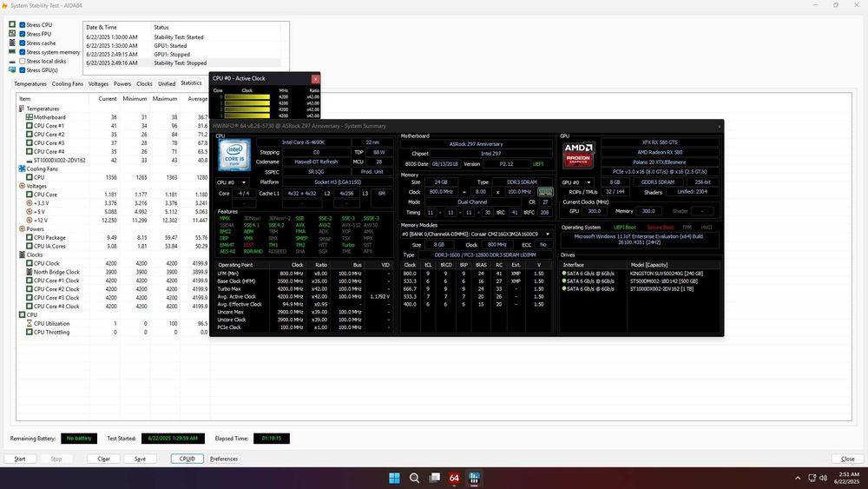
Task: Switch to the Clocks tab
Action: [x=144, y=83]
